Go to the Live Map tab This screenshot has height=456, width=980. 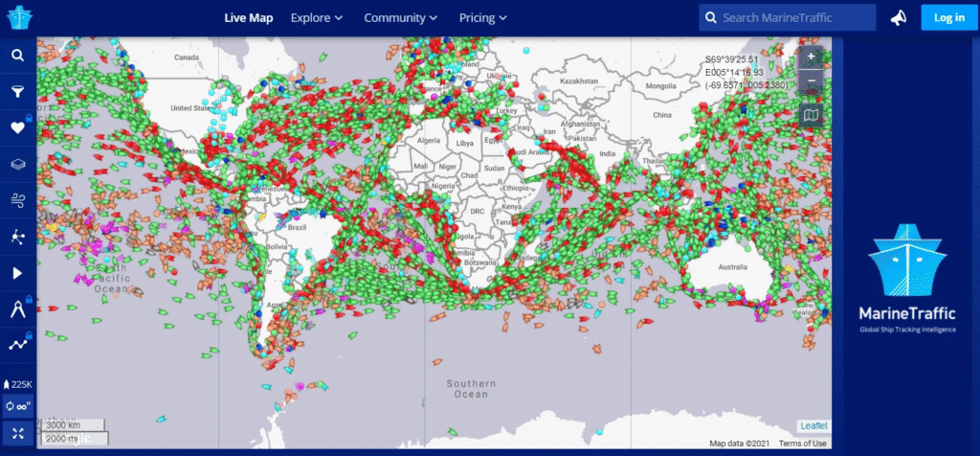pos(248,17)
